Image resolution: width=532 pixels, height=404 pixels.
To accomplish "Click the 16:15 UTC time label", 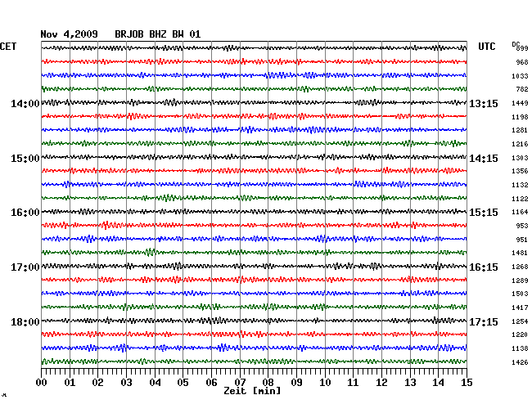I will click(x=484, y=267).
